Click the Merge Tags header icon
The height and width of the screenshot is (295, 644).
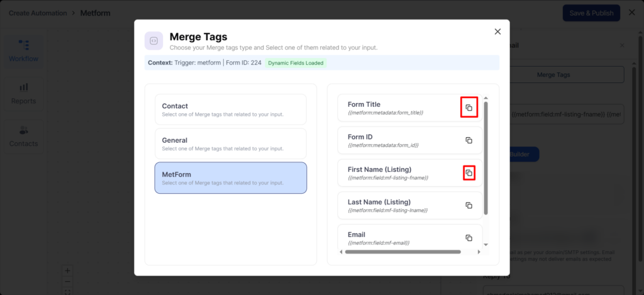click(x=153, y=41)
